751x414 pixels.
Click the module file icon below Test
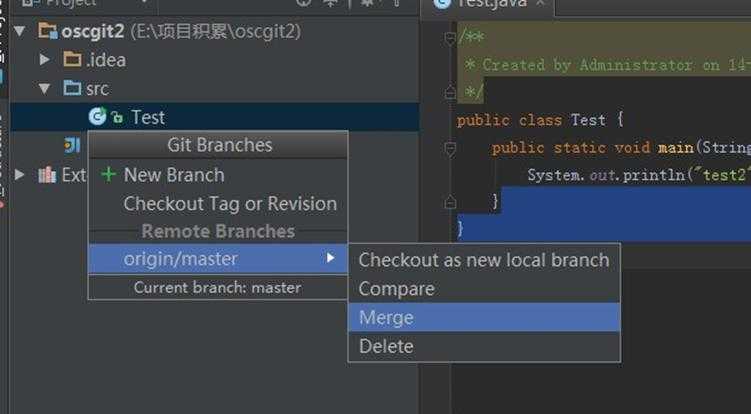(72, 145)
